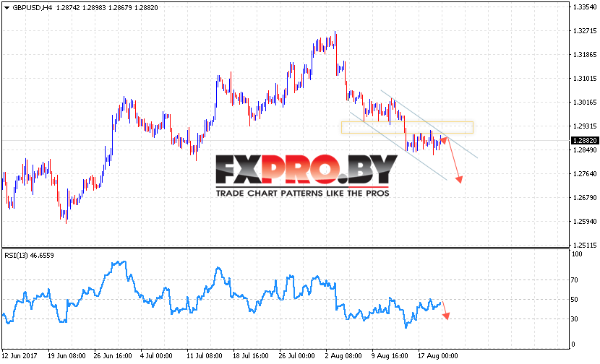The height and width of the screenshot is (364, 600).
Task: Click time axis label 2 Aug 08:00
Action: (x=343, y=356)
